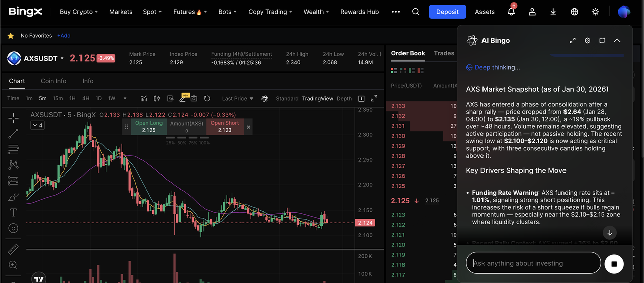
Task: Open notifications bell with 6 alerts
Action: (x=511, y=12)
